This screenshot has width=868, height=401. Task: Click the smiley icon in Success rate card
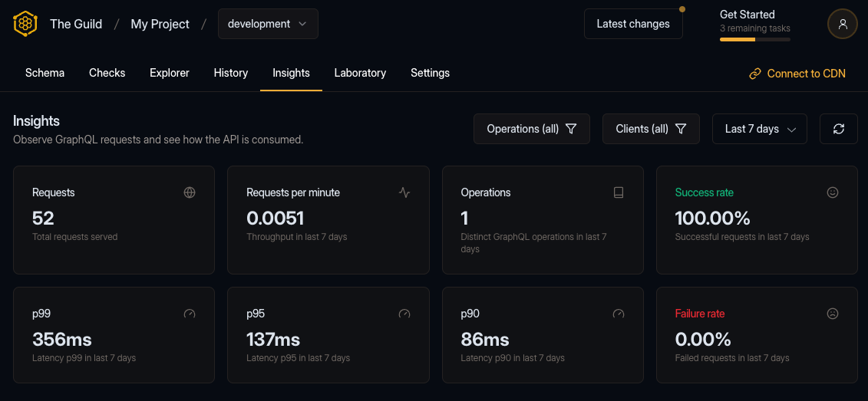(x=833, y=192)
